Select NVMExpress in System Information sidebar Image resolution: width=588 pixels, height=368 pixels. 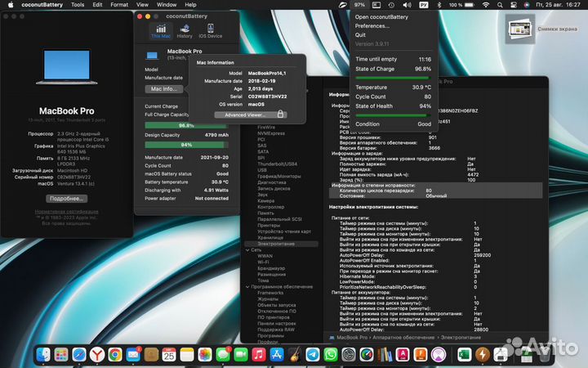click(271, 133)
